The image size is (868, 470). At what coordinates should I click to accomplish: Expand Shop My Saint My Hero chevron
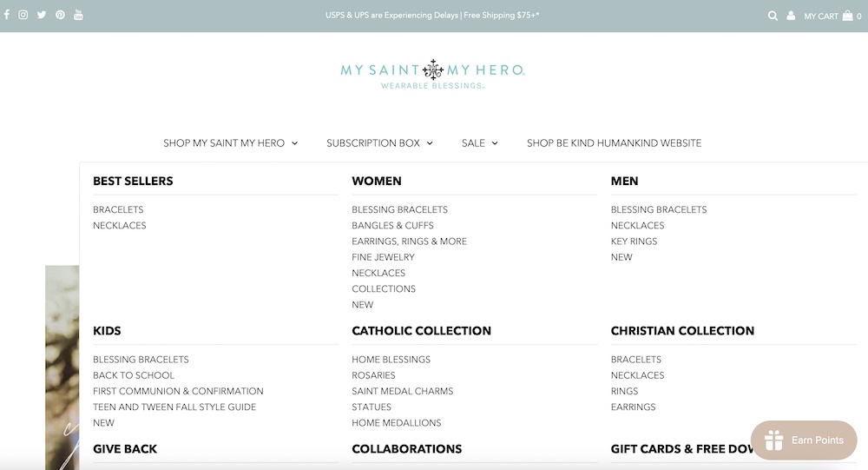pos(295,143)
